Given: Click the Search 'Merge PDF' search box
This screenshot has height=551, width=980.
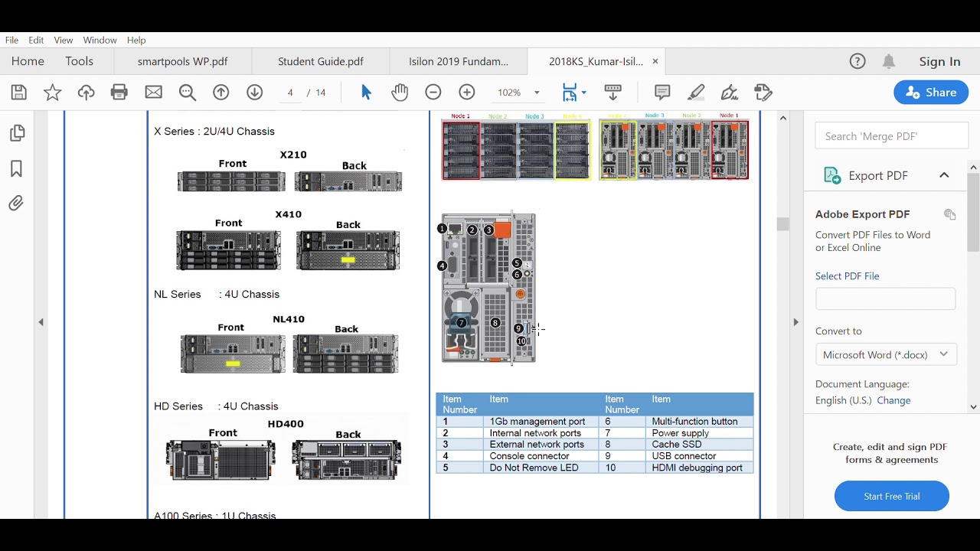Looking at the screenshot, I should tap(892, 136).
